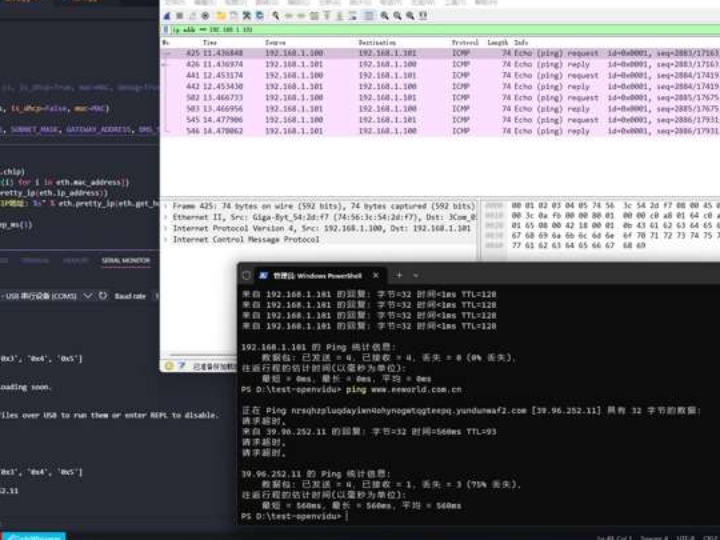The height and width of the screenshot is (540, 720).
Task: Open a new PowerShell tab with the plus button
Action: click(x=399, y=275)
